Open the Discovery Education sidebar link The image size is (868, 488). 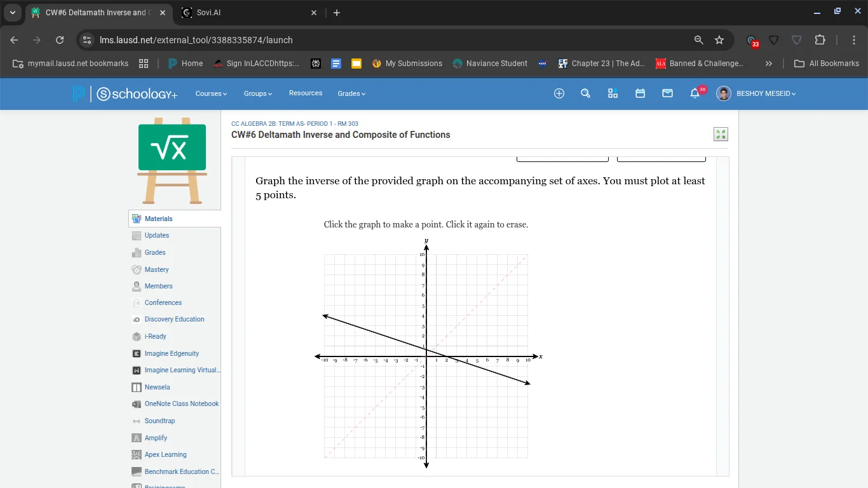click(173, 319)
